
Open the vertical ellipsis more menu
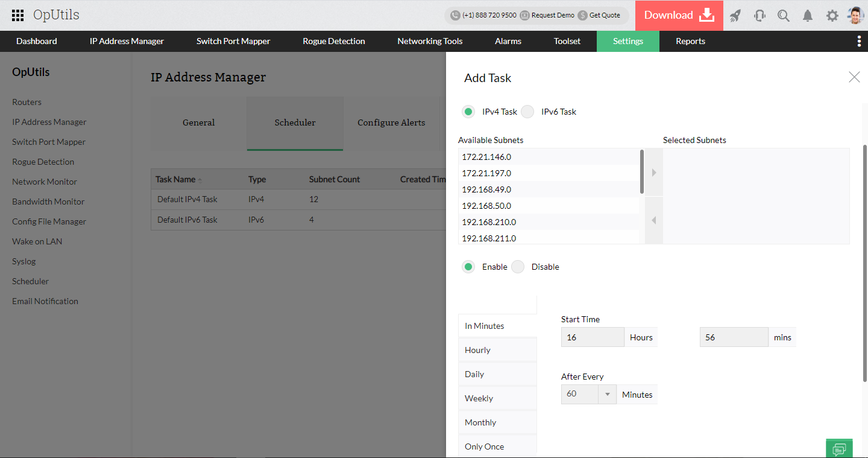pos(859,41)
